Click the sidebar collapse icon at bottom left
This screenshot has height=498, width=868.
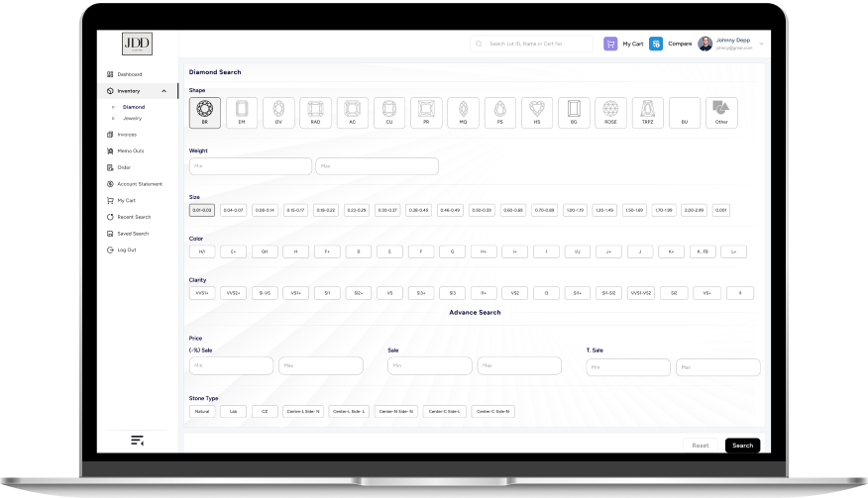pos(137,441)
